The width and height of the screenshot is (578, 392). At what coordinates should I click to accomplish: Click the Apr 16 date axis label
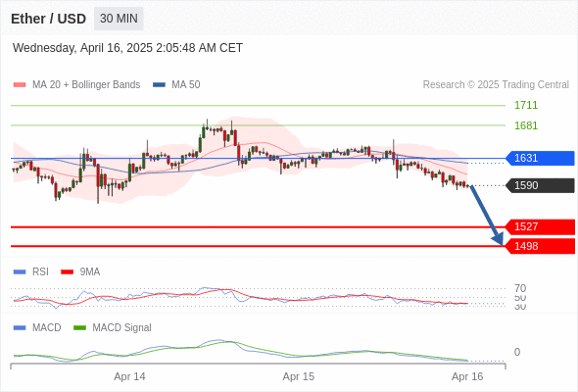[467, 377]
